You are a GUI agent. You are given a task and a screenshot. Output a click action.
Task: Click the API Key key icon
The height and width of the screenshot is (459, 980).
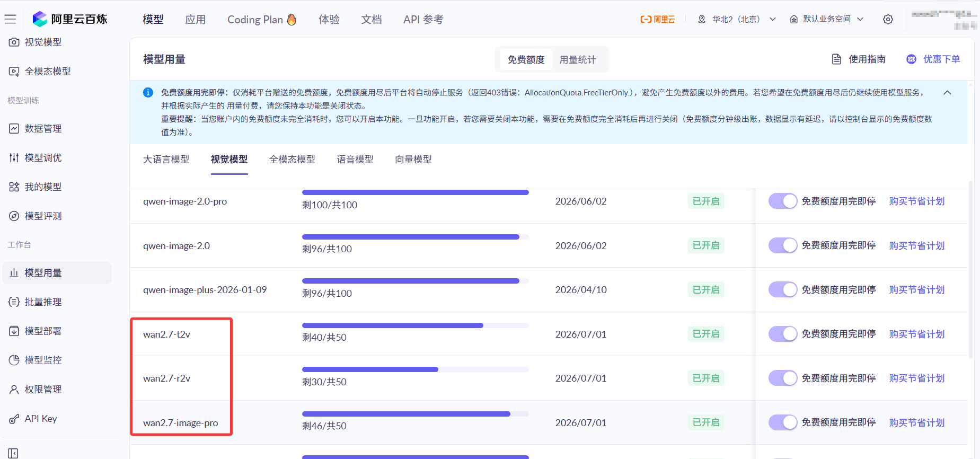(14, 419)
